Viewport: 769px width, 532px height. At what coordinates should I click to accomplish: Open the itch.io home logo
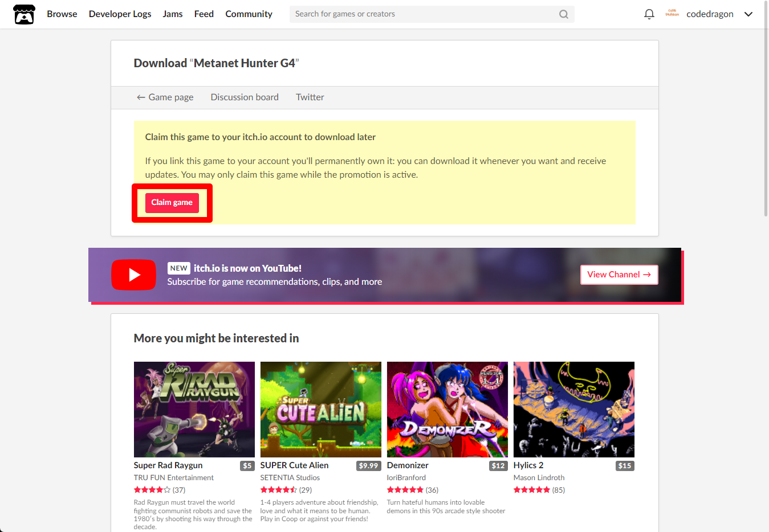pyautogui.click(x=24, y=14)
